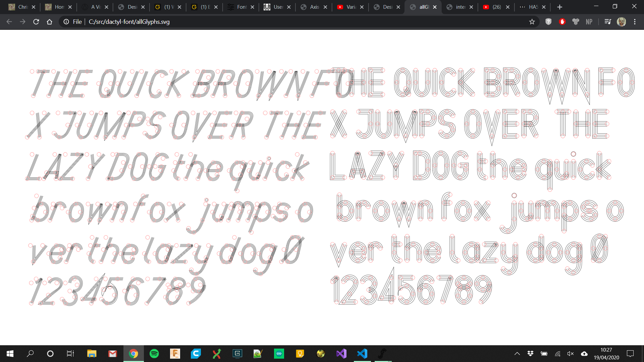This screenshot has width=644, height=362.
Task: Open the Windows notification center
Action: click(x=630, y=354)
